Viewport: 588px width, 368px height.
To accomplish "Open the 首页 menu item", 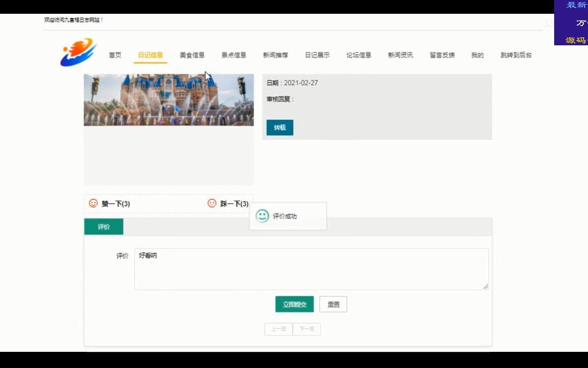I will pyautogui.click(x=115, y=55).
